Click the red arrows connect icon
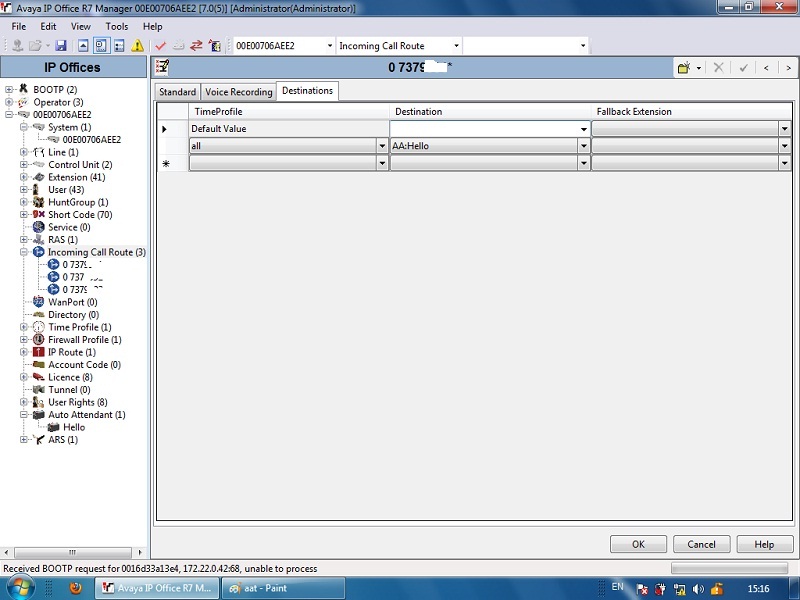This screenshot has width=800, height=600. click(196, 46)
